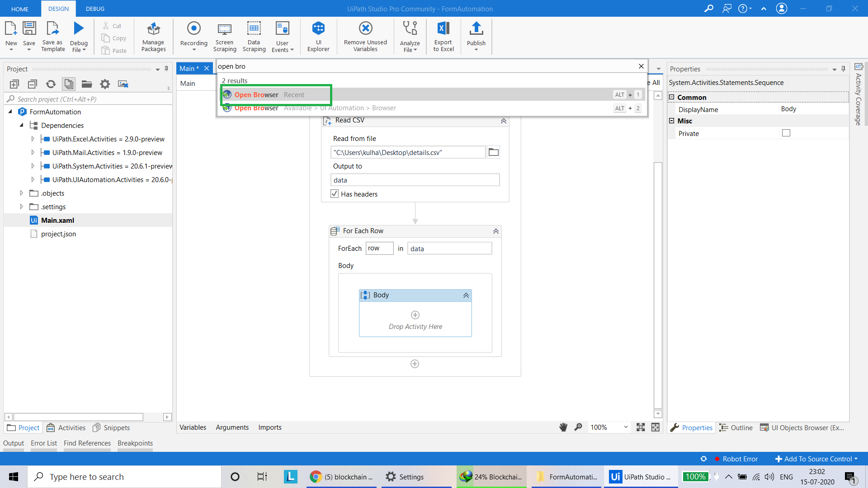Click the CSV file path field
This screenshot has width=868, height=488.
pos(408,152)
